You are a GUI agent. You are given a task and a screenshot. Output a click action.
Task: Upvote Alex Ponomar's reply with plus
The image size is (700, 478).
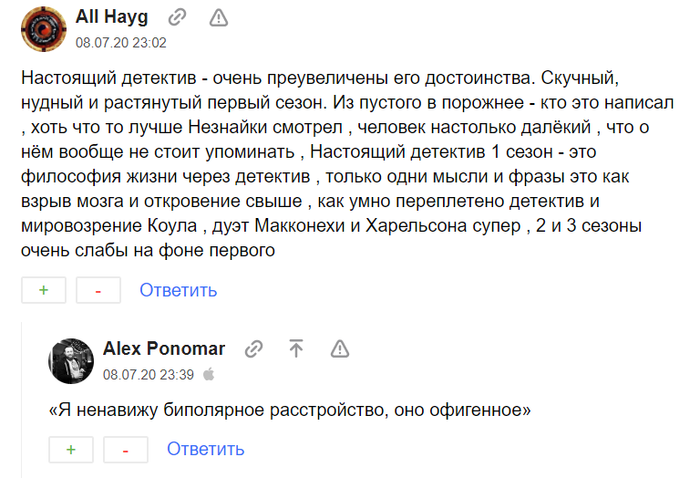pyautogui.click(x=71, y=449)
